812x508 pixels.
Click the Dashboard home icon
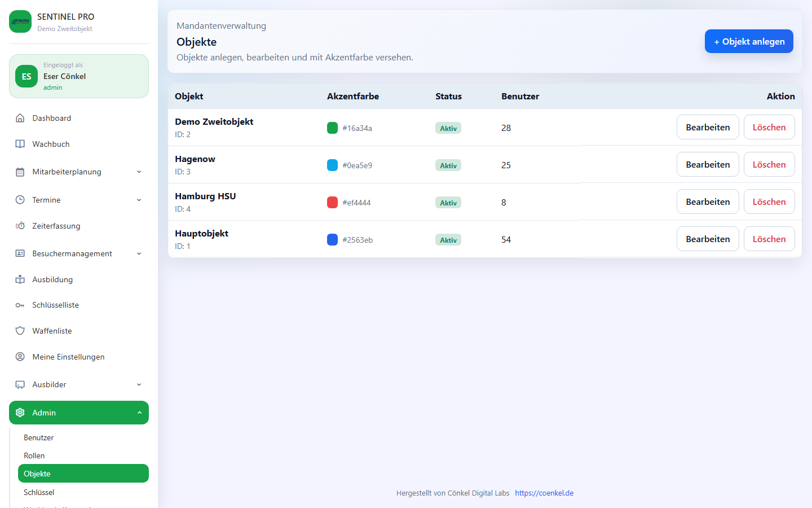[x=20, y=118]
